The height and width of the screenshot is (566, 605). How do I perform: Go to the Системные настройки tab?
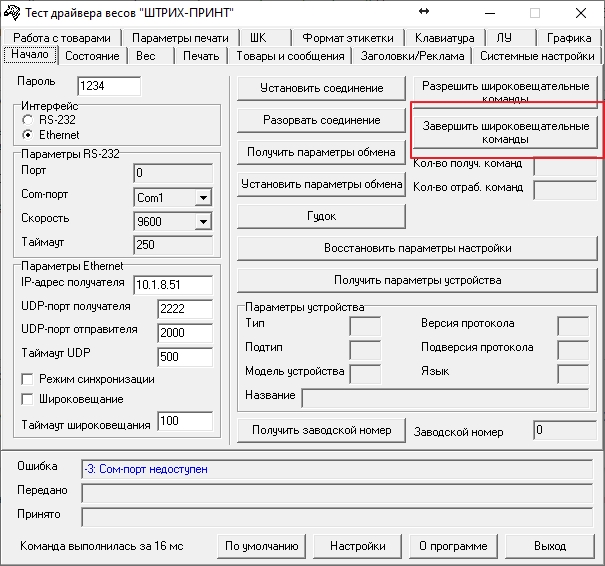pos(537,56)
